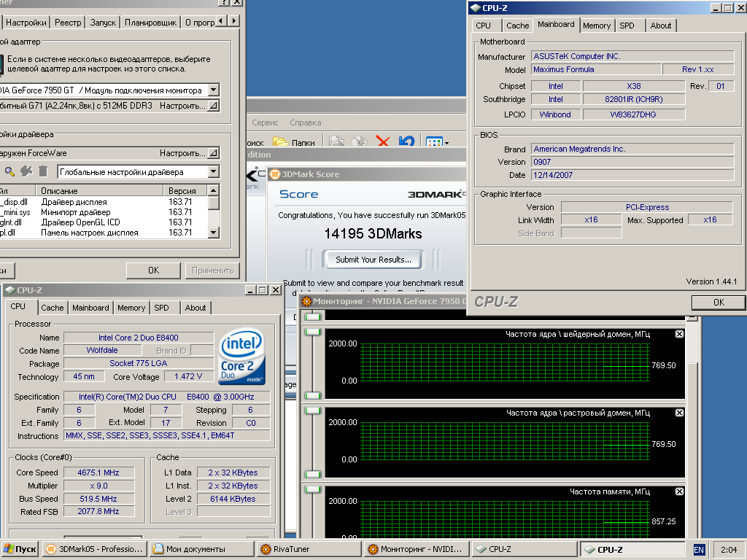This screenshot has width=747, height=560.
Task: Open the Планировщик tab in RivaTuner
Action: (150, 23)
